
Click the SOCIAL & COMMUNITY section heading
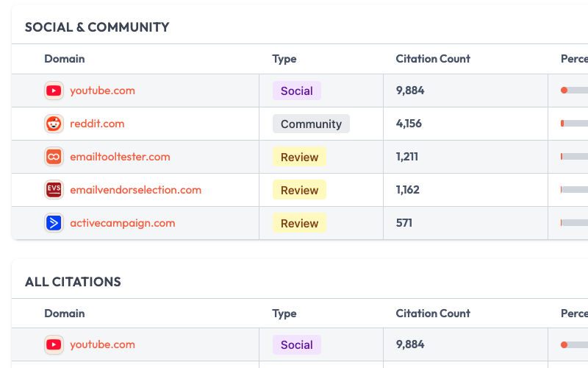[x=97, y=27]
